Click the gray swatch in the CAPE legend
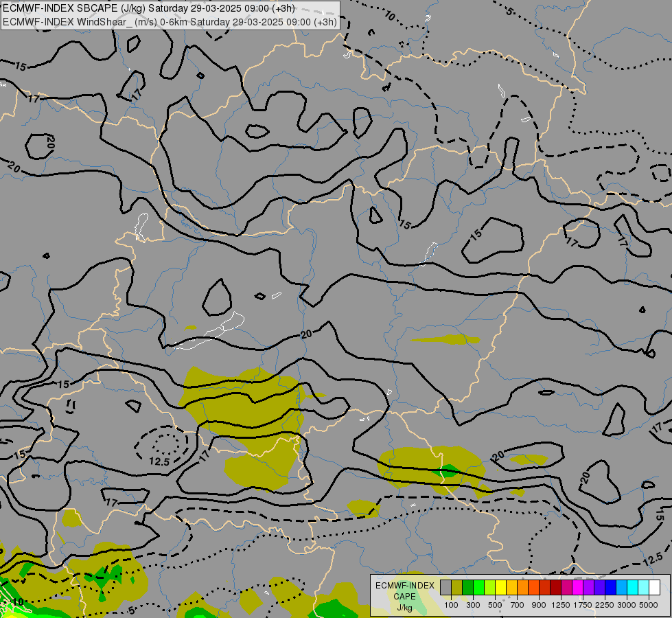 (x=445, y=587)
